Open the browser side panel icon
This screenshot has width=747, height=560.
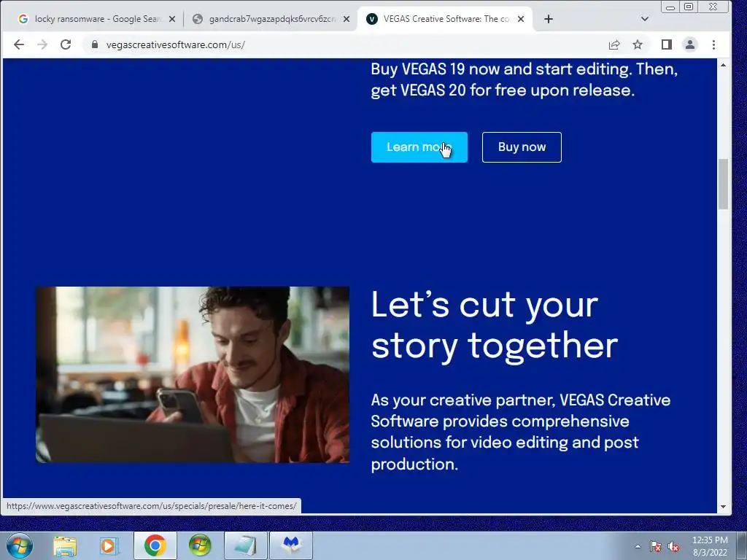coord(667,44)
